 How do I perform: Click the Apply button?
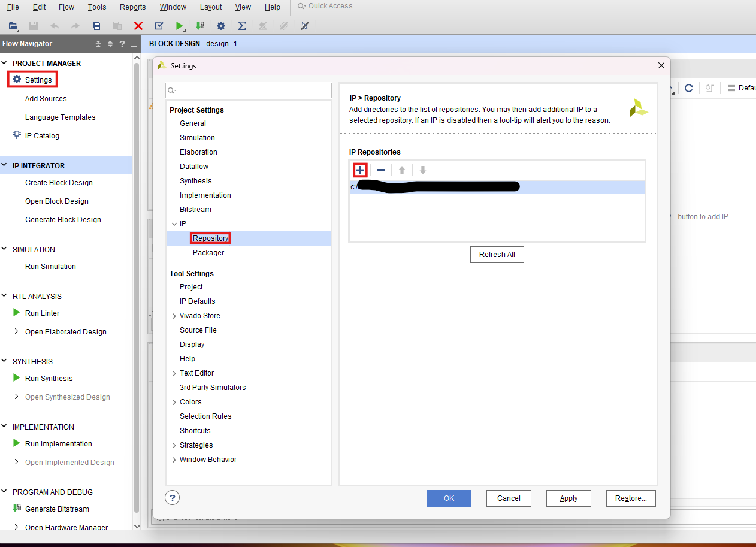tap(568, 498)
